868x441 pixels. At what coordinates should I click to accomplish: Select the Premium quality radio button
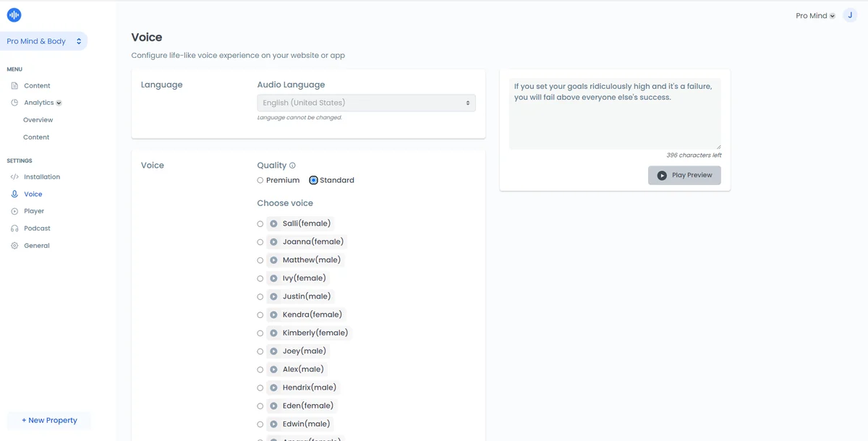click(260, 180)
